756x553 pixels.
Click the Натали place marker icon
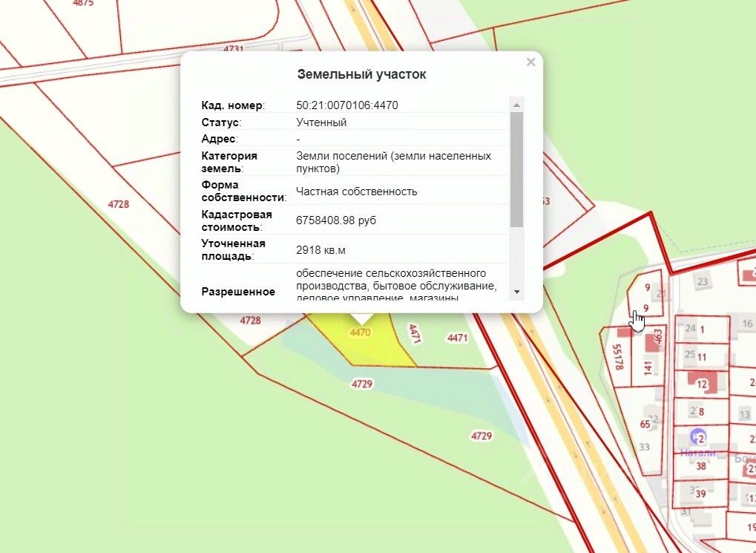pyautogui.click(x=697, y=436)
